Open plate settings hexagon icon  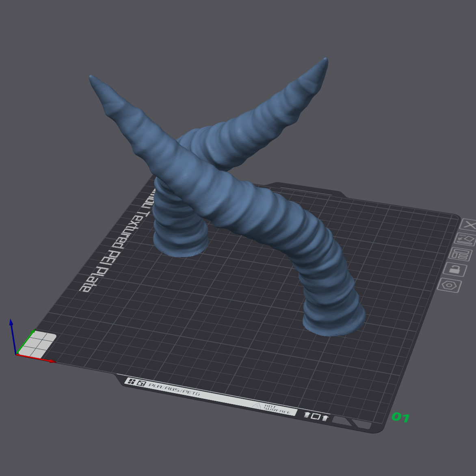coord(450,286)
